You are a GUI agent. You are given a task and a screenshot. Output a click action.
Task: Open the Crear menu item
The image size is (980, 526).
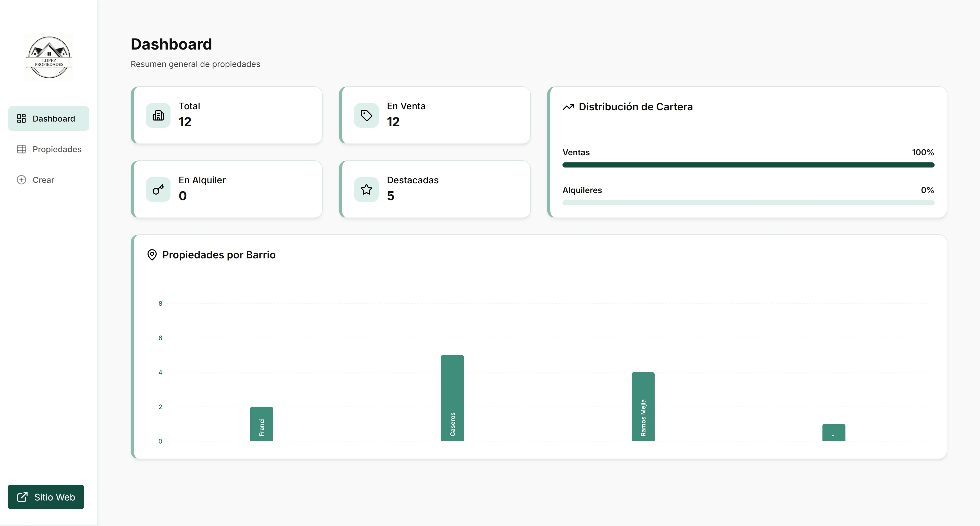[x=49, y=180]
